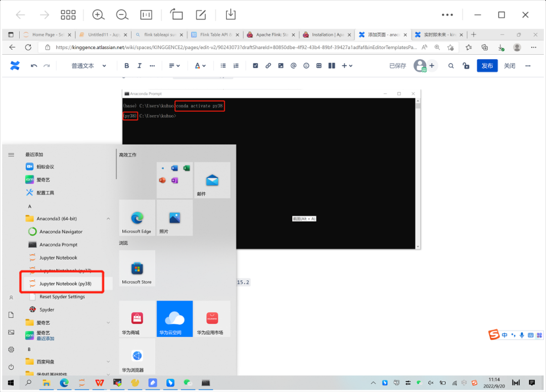Open the text style dropdown 普通文本

click(x=89, y=66)
